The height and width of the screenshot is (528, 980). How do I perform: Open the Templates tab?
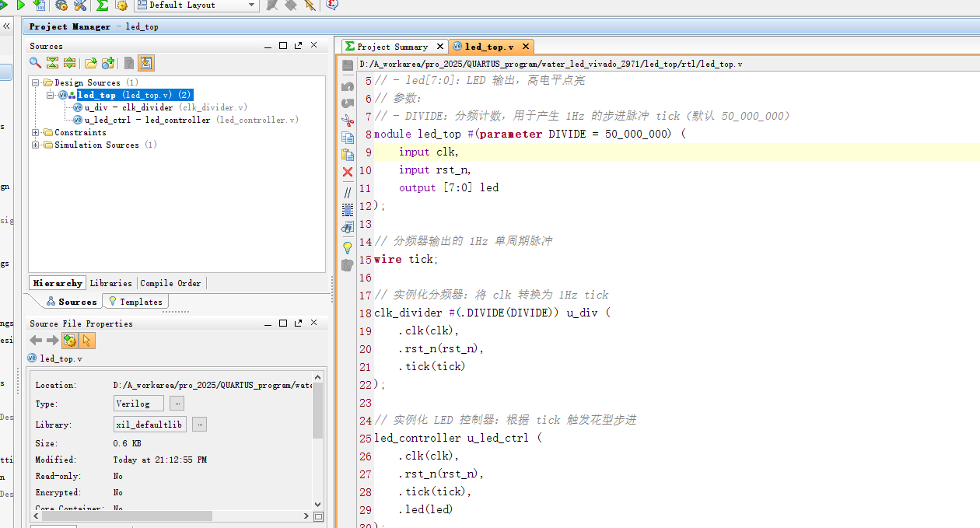(135, 302)
